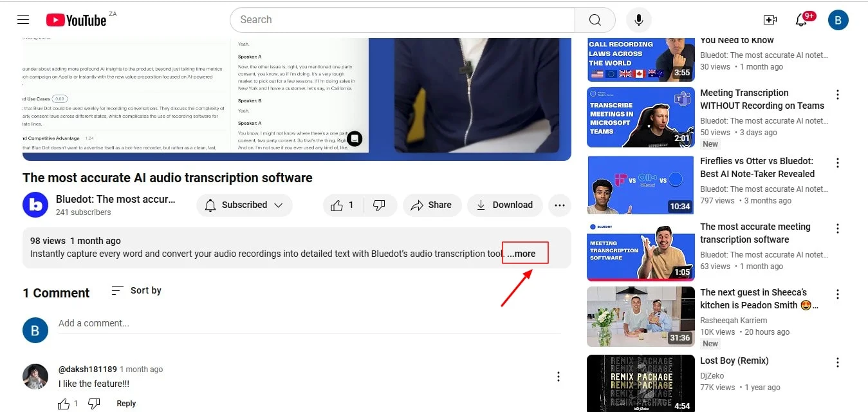Click the comment text 'I like the feature!!!'
The image size is (868, 412).
[94, 384]
